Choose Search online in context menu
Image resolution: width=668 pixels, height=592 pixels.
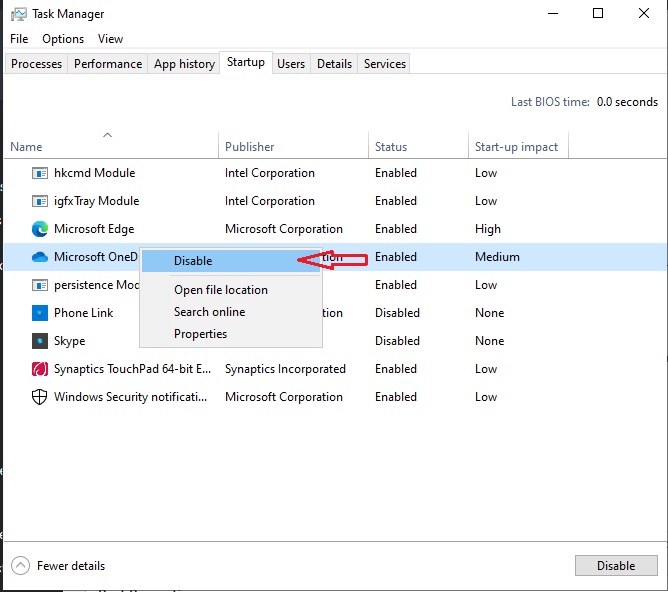tap(231, 312)
